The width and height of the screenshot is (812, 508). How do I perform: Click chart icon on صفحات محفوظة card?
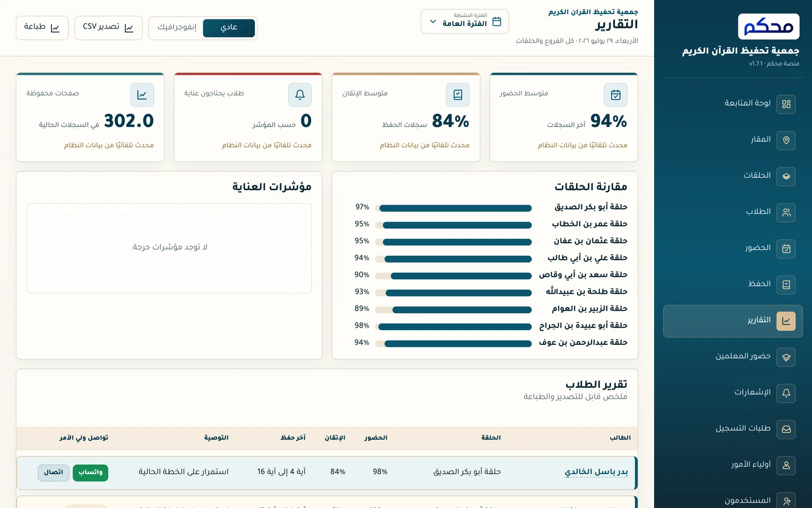click(142, 95)
